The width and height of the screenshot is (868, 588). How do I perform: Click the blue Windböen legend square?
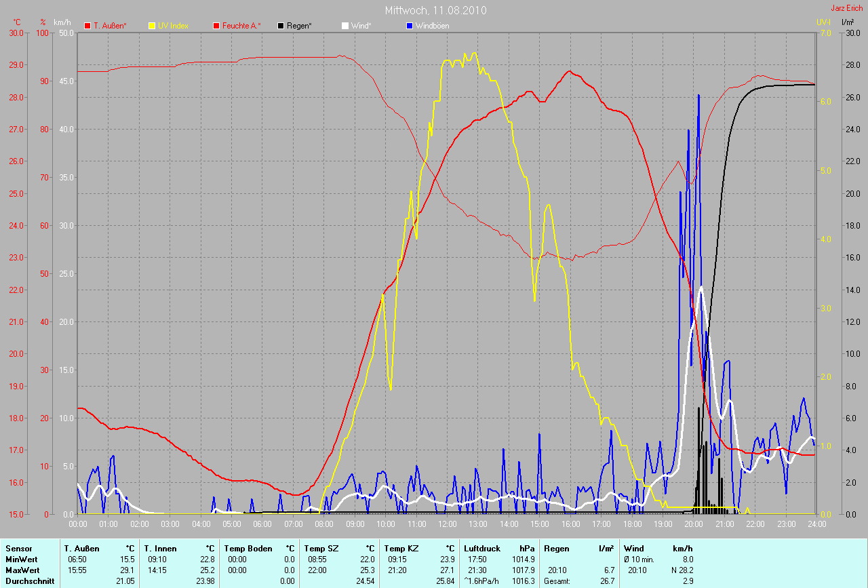pyautogui.click(x=410, y=26)
